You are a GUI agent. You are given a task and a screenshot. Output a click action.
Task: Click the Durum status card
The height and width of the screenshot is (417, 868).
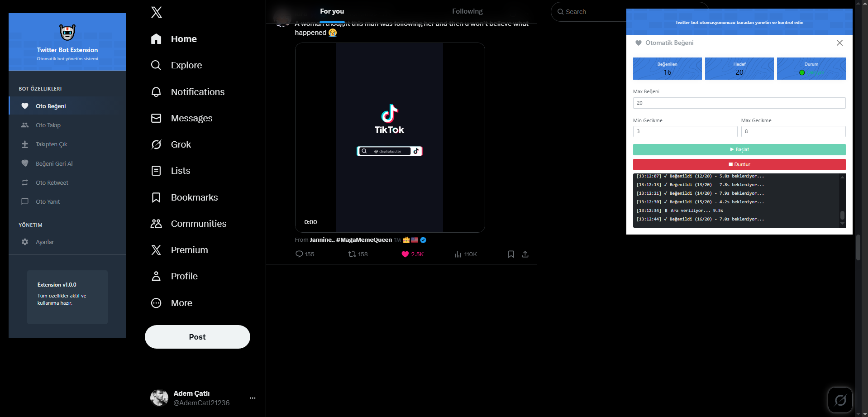[x=811, y=68]
